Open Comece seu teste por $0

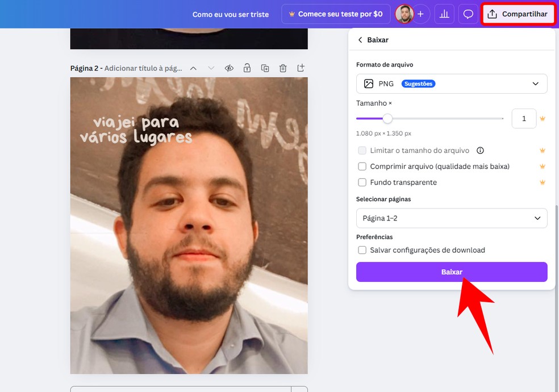point(335,14)
